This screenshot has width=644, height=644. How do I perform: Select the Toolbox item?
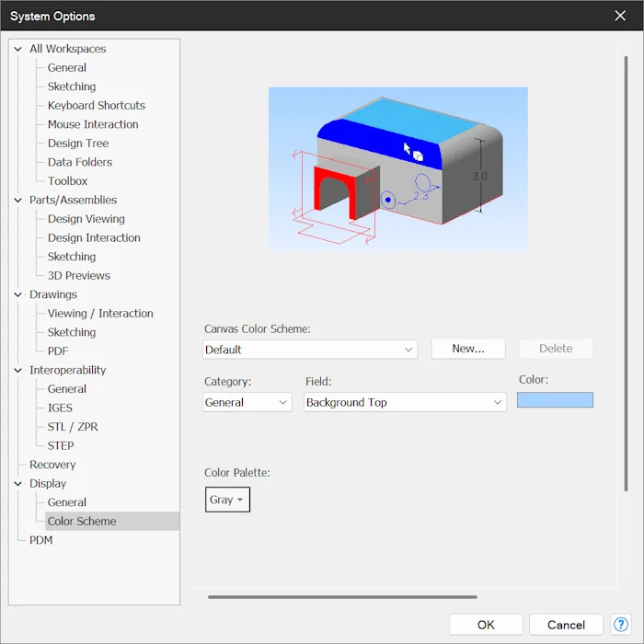click(x=68, y=180)
